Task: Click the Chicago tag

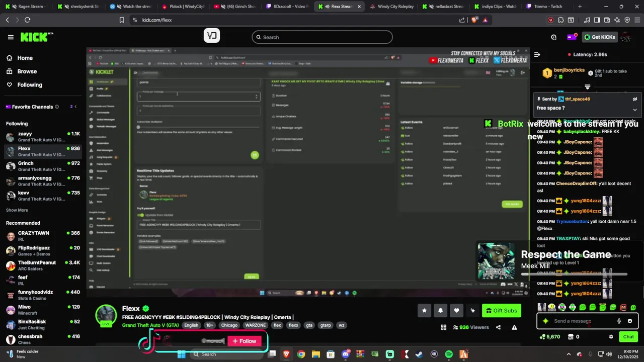Action: (x=229, y=325)
